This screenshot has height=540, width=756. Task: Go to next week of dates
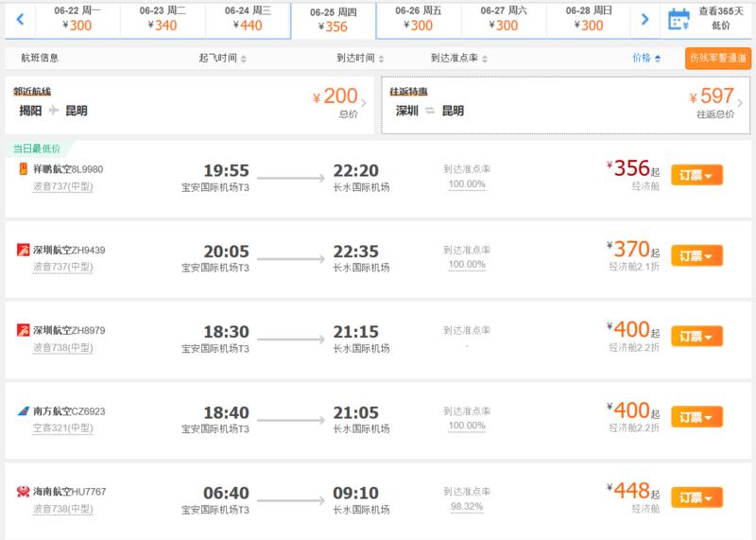(x=644, y=19)
